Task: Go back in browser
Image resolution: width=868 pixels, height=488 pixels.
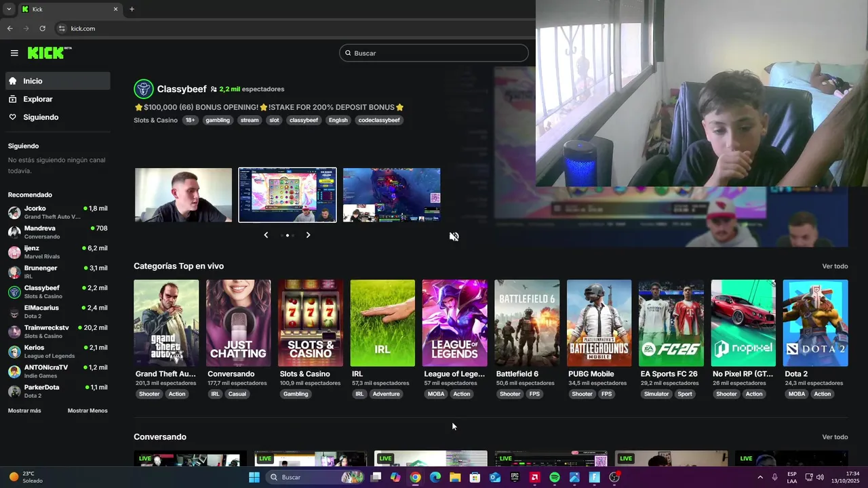Action: 9,28
